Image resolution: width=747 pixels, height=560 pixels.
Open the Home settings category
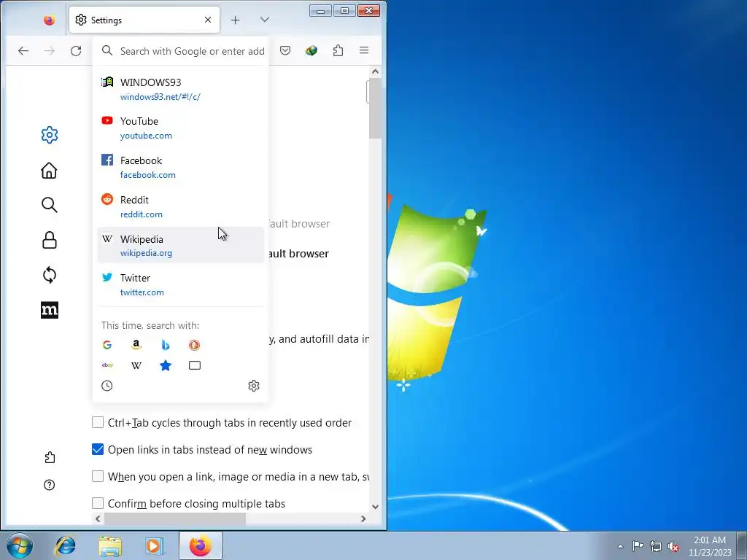tap(49, 171)
